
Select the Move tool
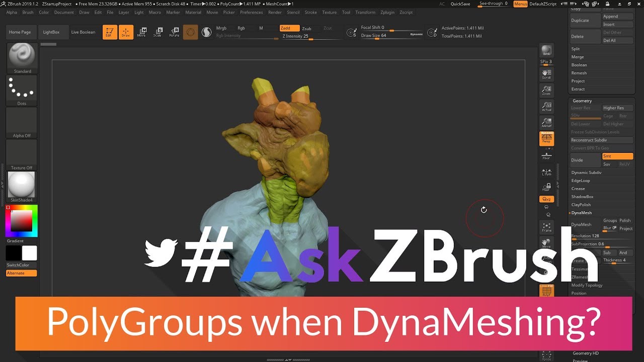click(142, 32)
